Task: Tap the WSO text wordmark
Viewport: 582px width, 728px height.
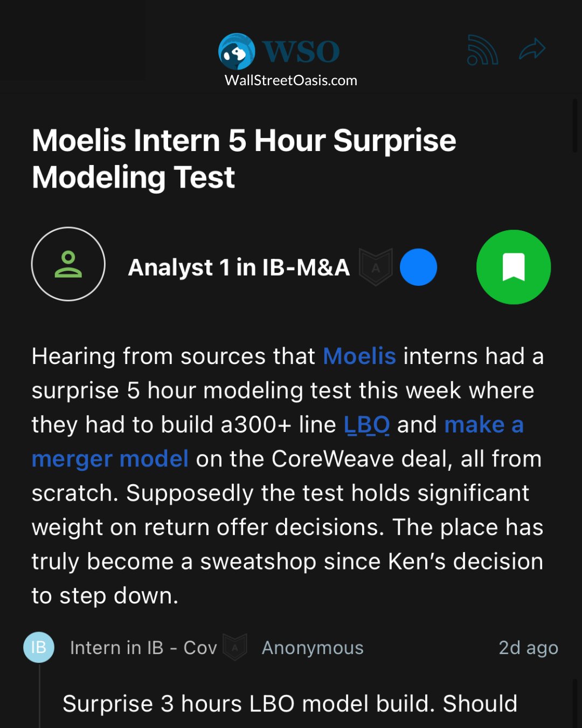Action: tap(301, 52)
